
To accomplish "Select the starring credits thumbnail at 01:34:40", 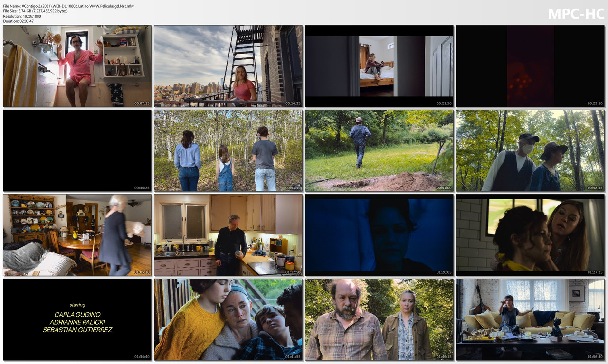I will coord(77,319).
